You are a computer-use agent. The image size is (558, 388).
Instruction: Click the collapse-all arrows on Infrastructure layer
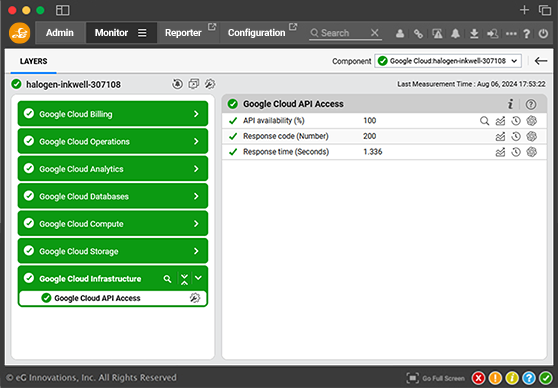(x=184, y=279)
